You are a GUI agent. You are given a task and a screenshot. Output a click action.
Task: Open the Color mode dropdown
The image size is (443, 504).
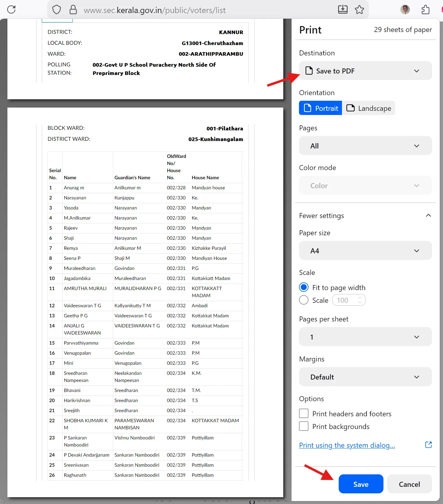[365, 185]
